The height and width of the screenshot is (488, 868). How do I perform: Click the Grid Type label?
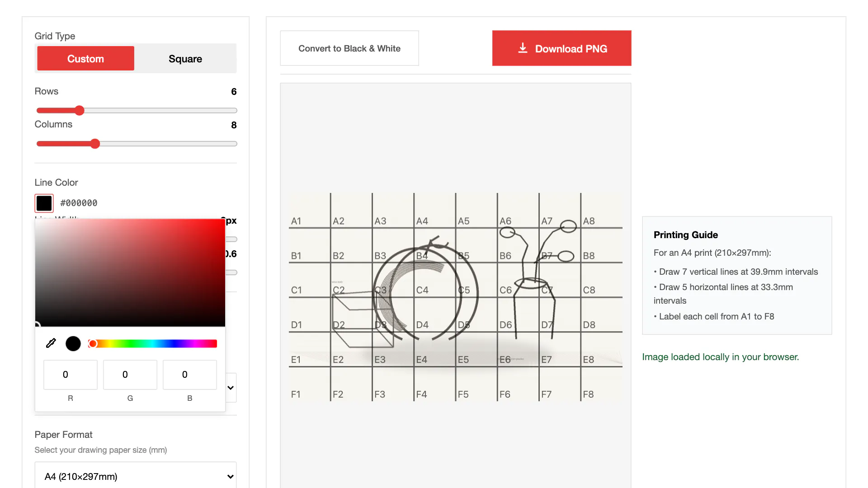(x=55, y=36)
